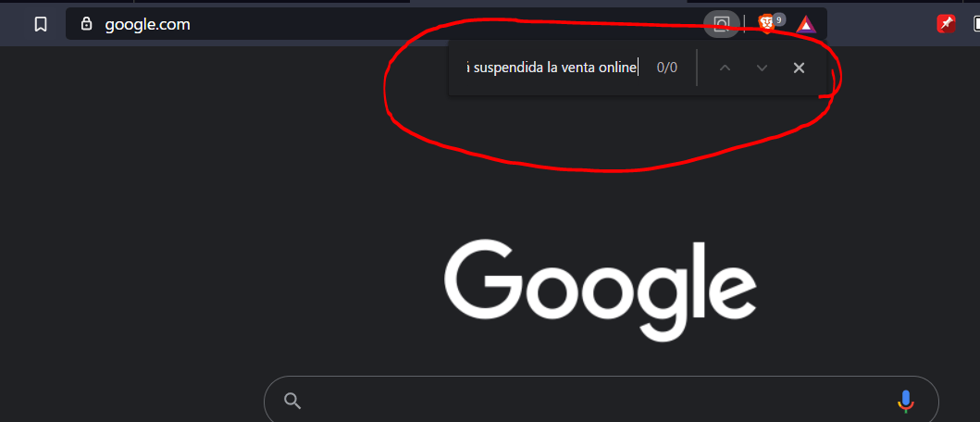The image size is (980, 422).
Task: Open the Brave Shields lion icon
Action: [766, 24]
